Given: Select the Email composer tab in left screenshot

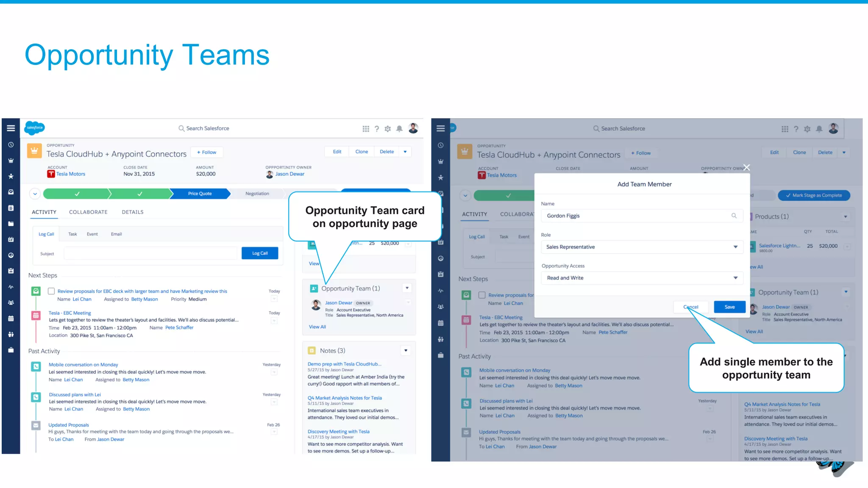Looking at the screenshot, I should pos(116,234).
